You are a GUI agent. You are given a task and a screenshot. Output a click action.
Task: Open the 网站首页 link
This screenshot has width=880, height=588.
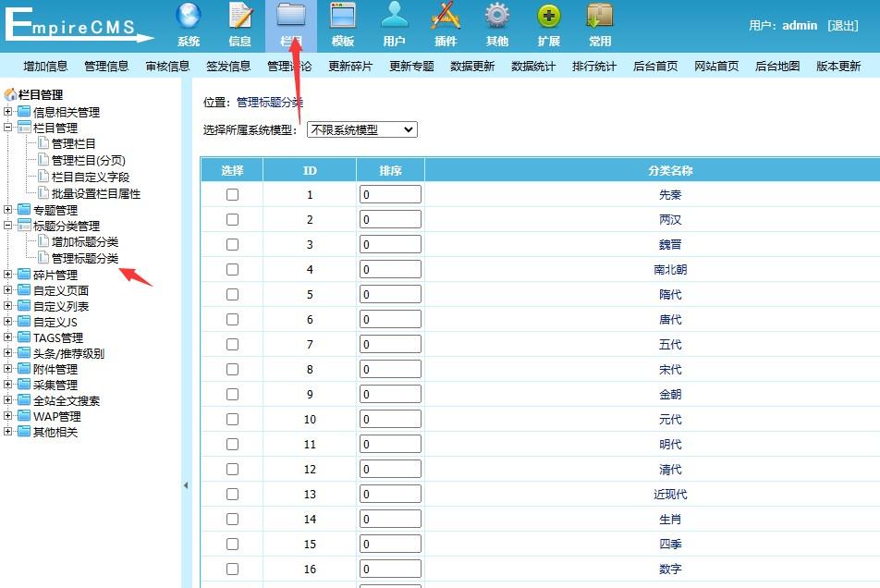(x=717, y=66)
